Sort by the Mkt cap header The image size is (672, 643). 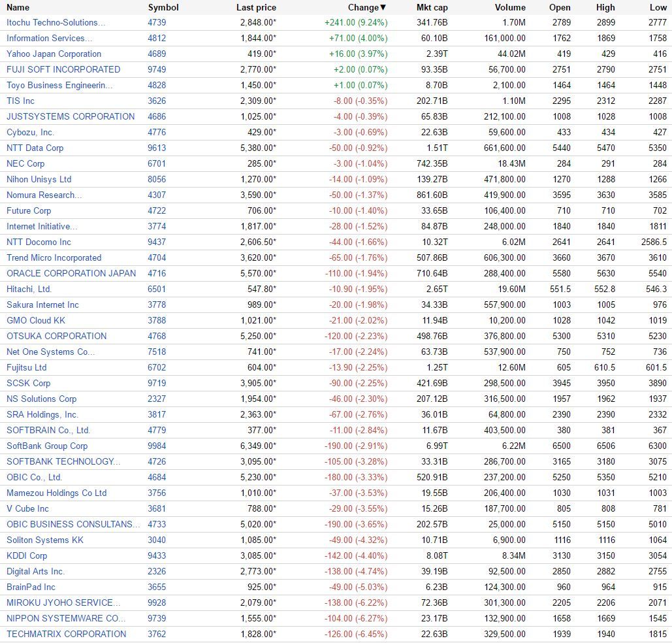[432, 7]
